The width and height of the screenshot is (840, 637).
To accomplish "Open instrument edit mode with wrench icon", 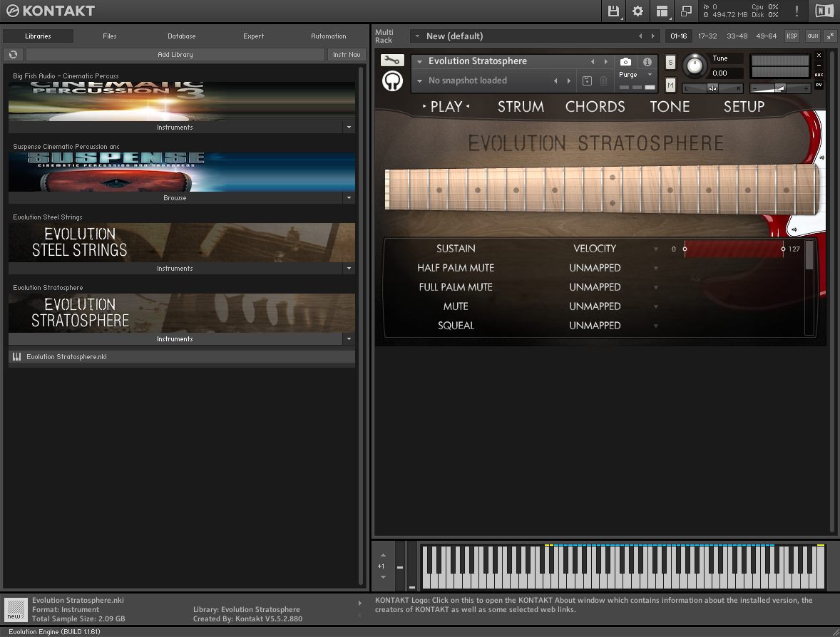I will [x=392, y=61].
